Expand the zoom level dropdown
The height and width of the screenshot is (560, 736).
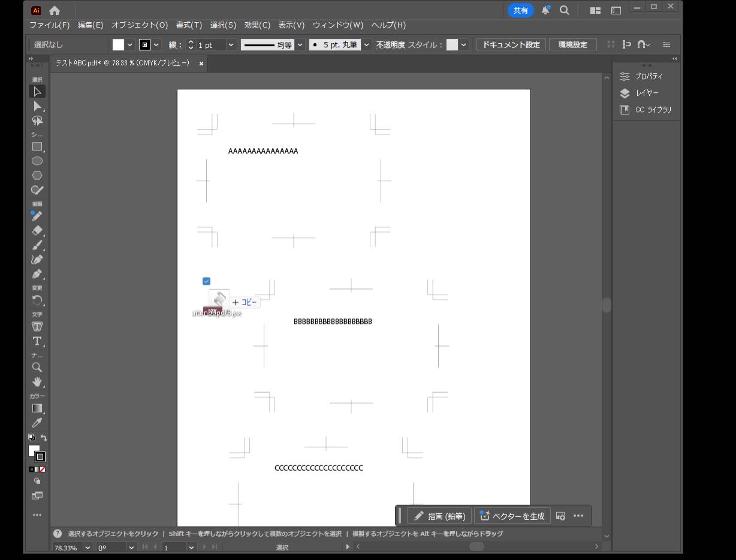click(88, 547)
